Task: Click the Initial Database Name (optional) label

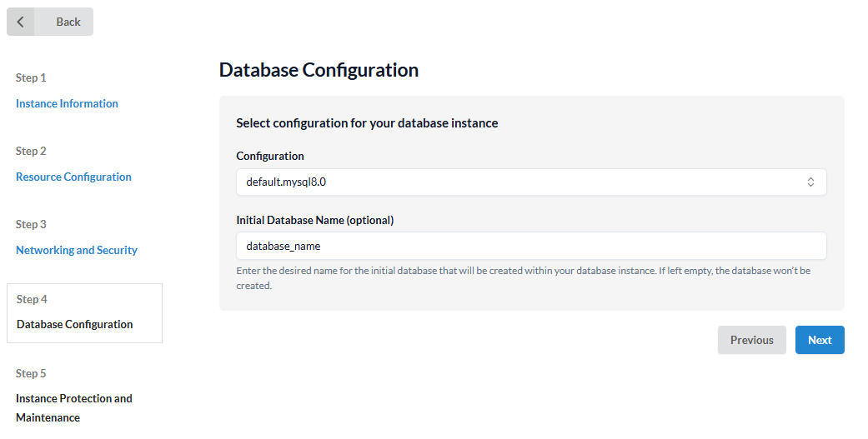Action: point(314,221)
